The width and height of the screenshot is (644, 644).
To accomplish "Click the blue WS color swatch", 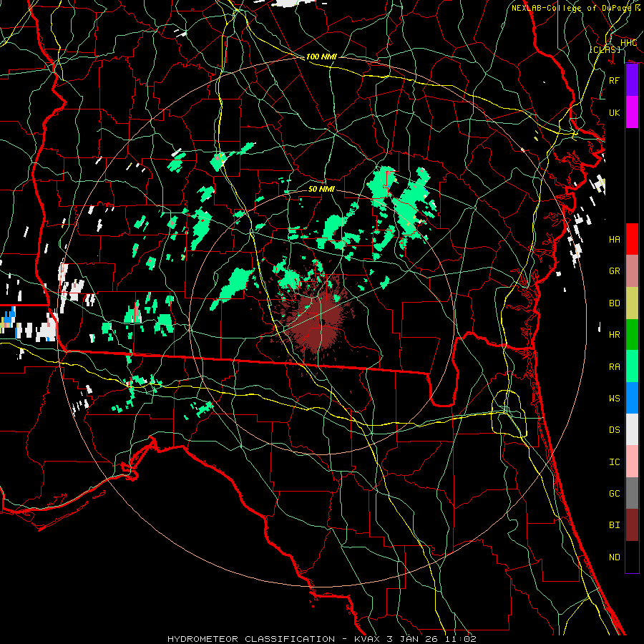I will 632,398.
